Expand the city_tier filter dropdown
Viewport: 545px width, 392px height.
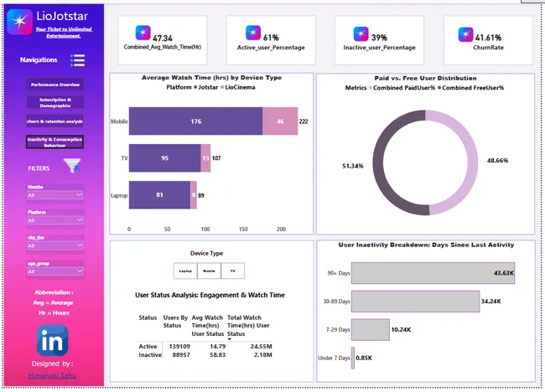pos(54,245)
